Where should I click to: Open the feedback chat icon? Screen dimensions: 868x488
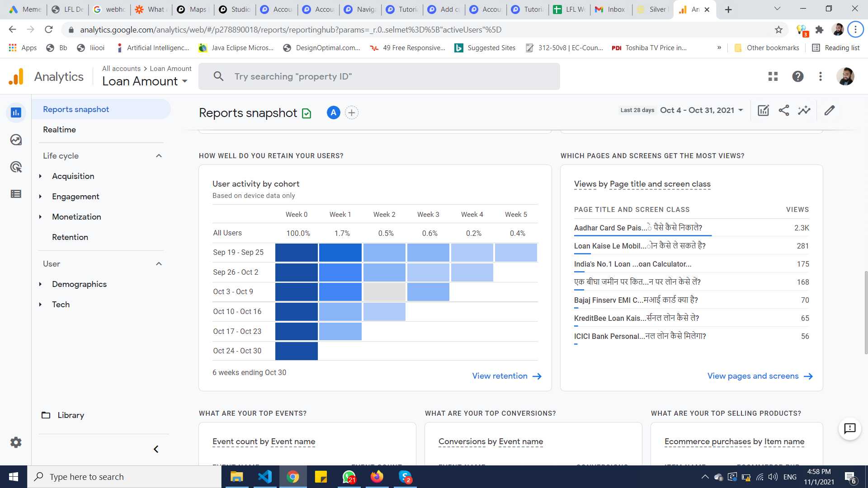(850, 428)
